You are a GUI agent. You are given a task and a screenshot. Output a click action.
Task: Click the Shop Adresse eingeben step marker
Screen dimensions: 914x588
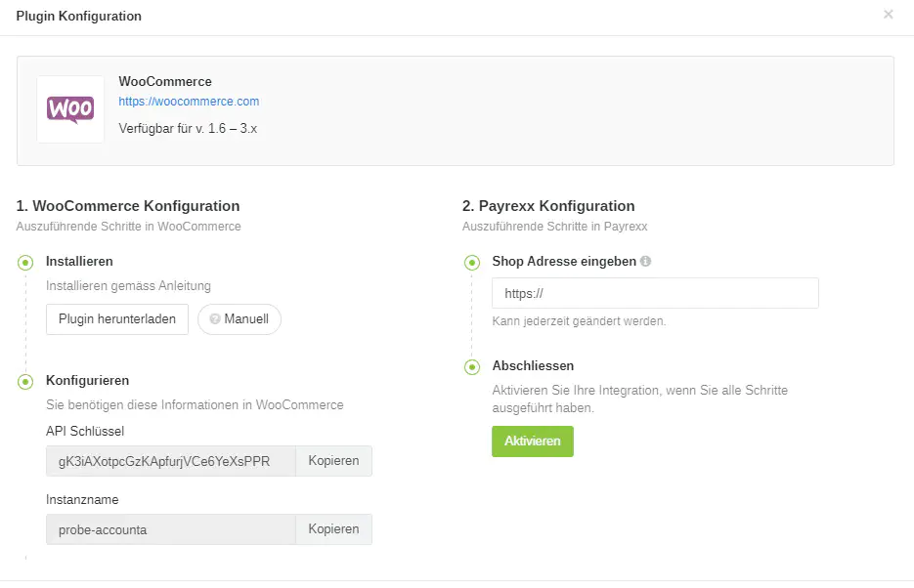(x=472, y=262)
